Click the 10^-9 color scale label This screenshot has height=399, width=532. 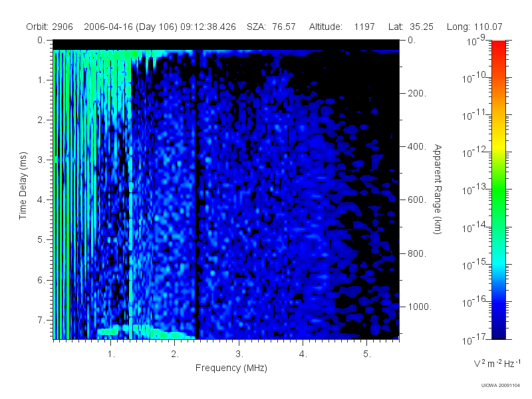tap(476, 40)
